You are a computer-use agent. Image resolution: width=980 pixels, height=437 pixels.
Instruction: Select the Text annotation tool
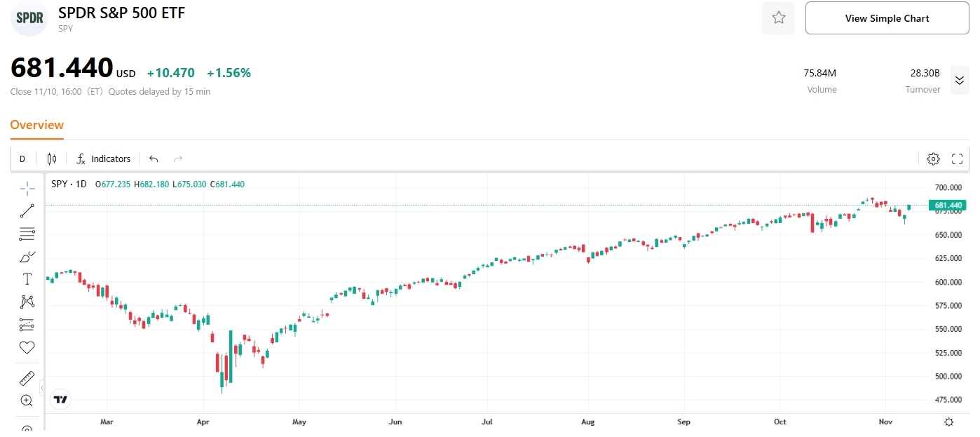click(x=27, y=278)
